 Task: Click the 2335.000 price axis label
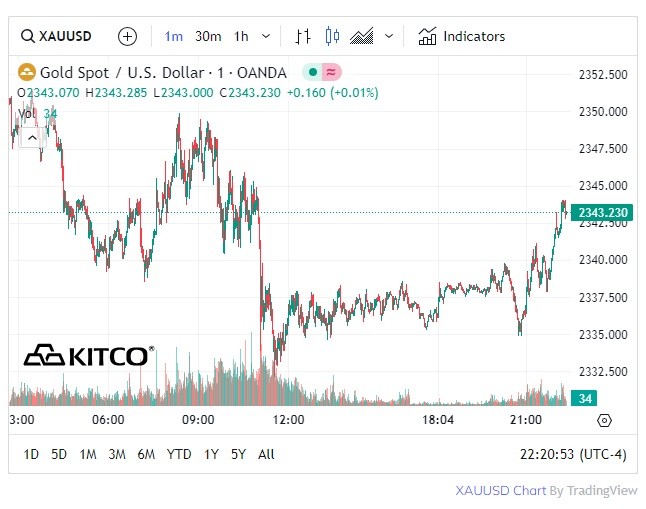pyautogui.click(x=603, y=334)
